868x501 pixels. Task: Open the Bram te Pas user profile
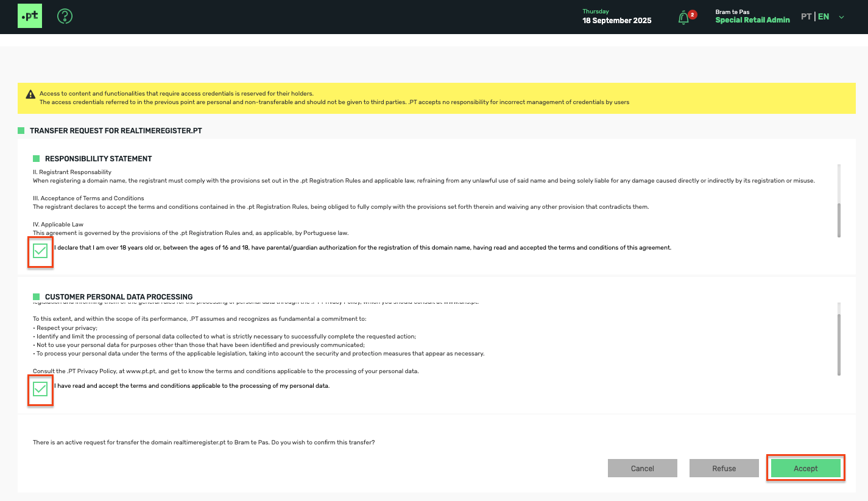[x=732, y=12]
